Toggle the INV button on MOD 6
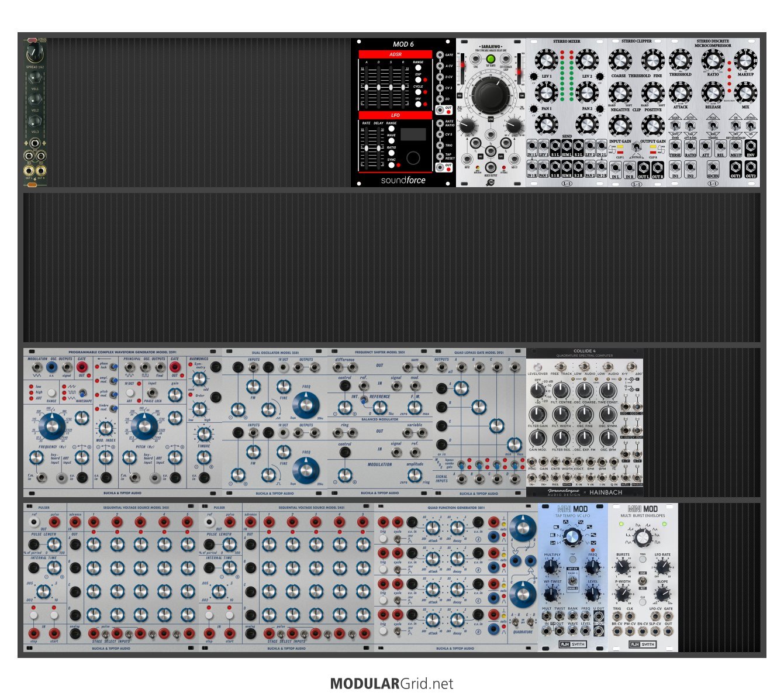 pyautogui.click(x=418, y=104)
